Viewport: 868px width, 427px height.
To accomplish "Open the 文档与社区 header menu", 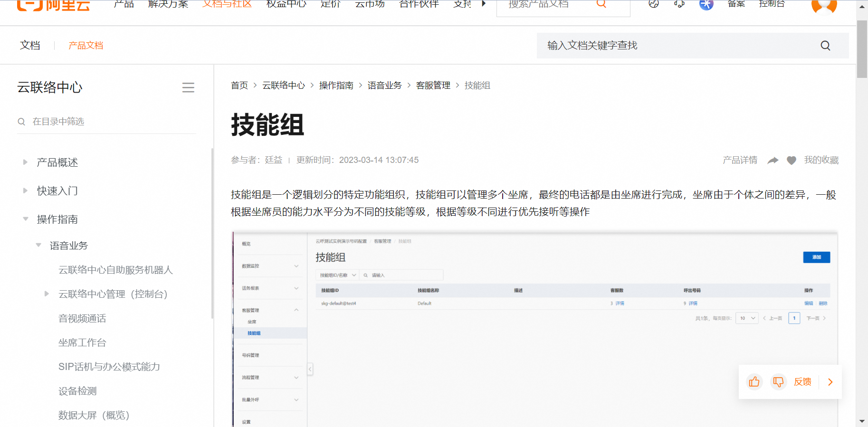I will (x=227, y=4).
